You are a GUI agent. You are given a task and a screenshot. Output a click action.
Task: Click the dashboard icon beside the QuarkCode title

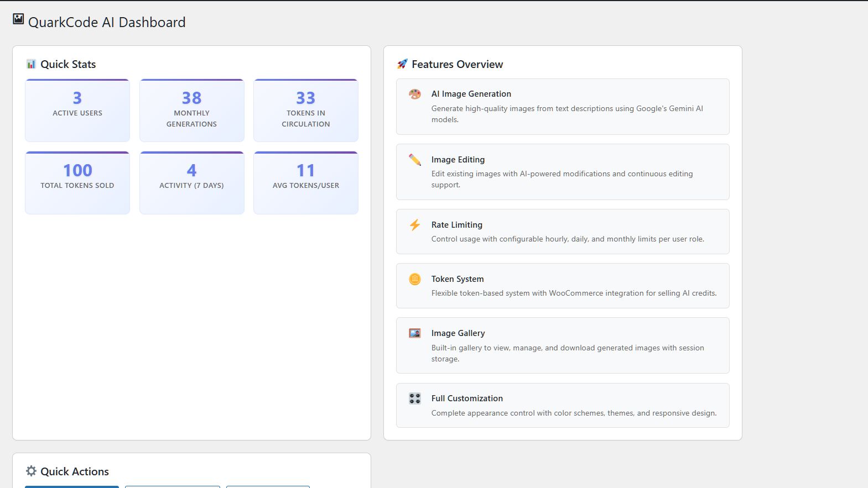click(18, 19)
